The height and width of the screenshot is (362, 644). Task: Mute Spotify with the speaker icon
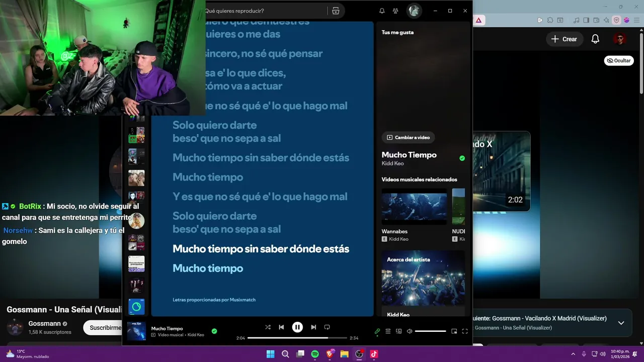(410, 331)
